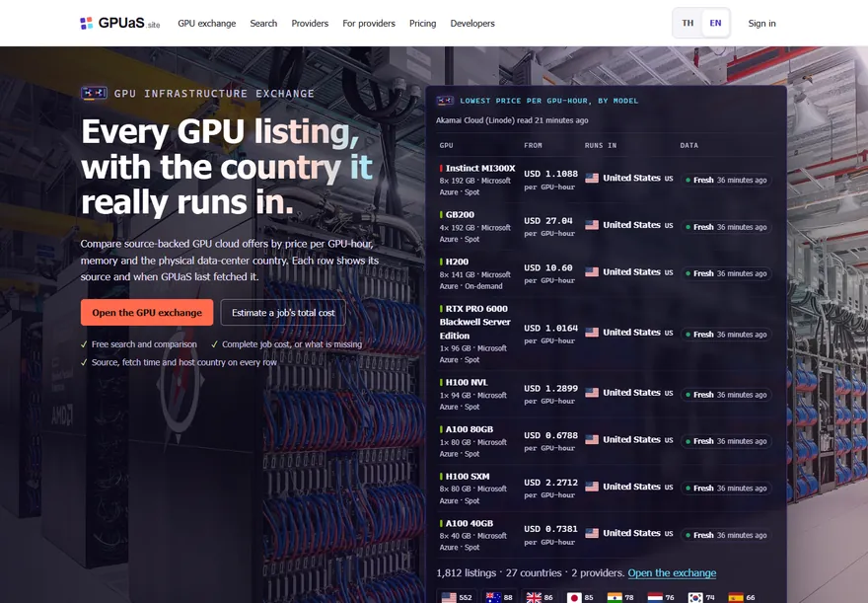Click the US flag in the H100 NVL row

point(592,393)
